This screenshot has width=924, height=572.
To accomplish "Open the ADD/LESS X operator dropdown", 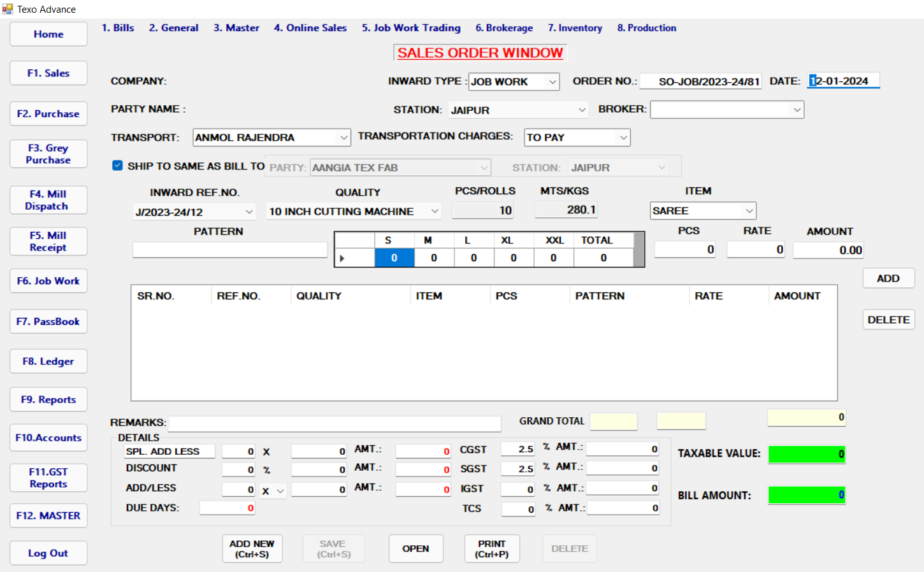I will point(280,490).
